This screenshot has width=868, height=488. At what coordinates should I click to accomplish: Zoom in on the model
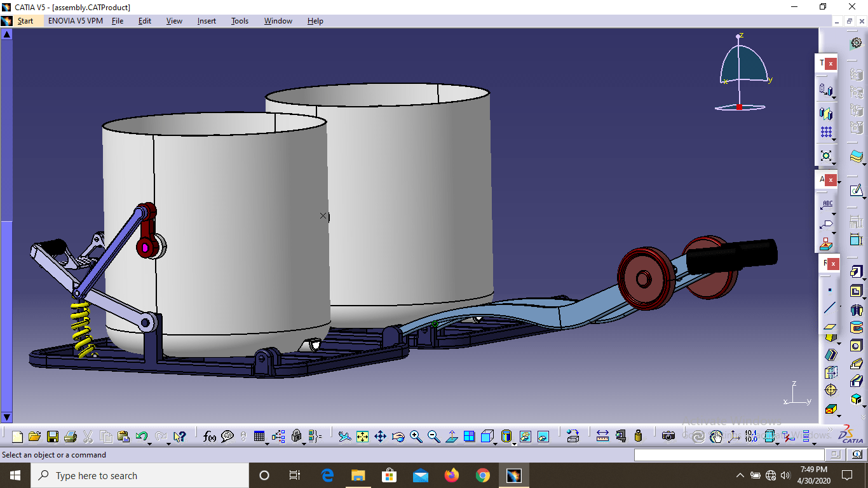tap(416, 437)
